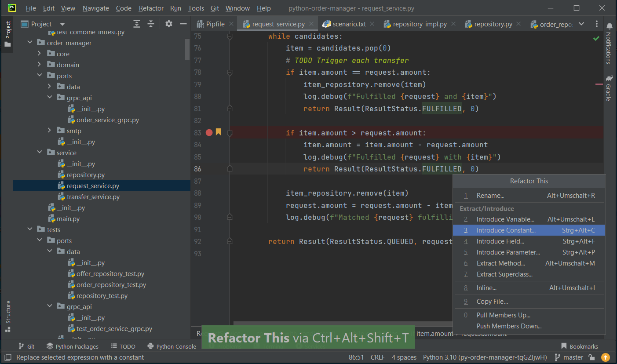The height and width of the screenshot is (364, 617).
Task: Click the bookmark flag on line 83
Action: pos(219,132)
